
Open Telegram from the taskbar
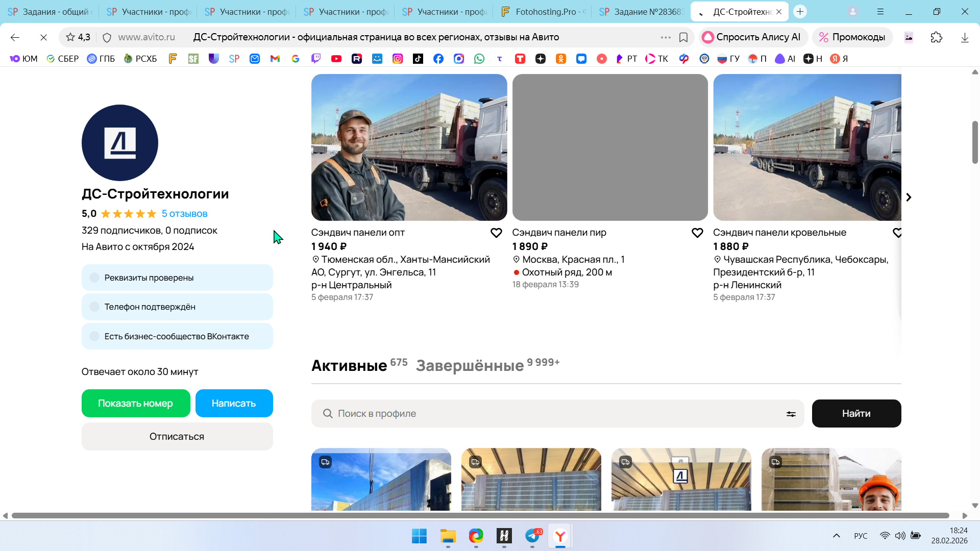532,536
